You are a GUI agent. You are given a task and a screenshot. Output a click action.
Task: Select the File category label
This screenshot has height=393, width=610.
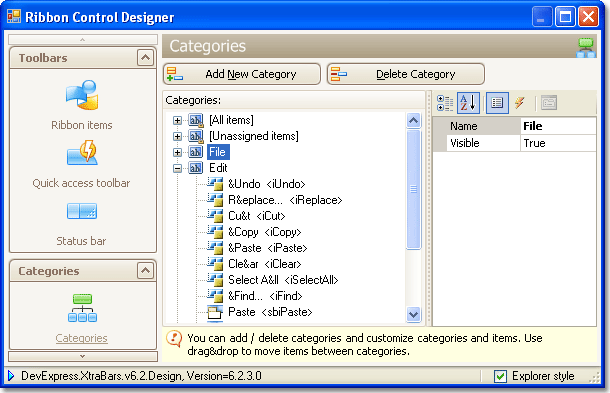coord(218,152)
